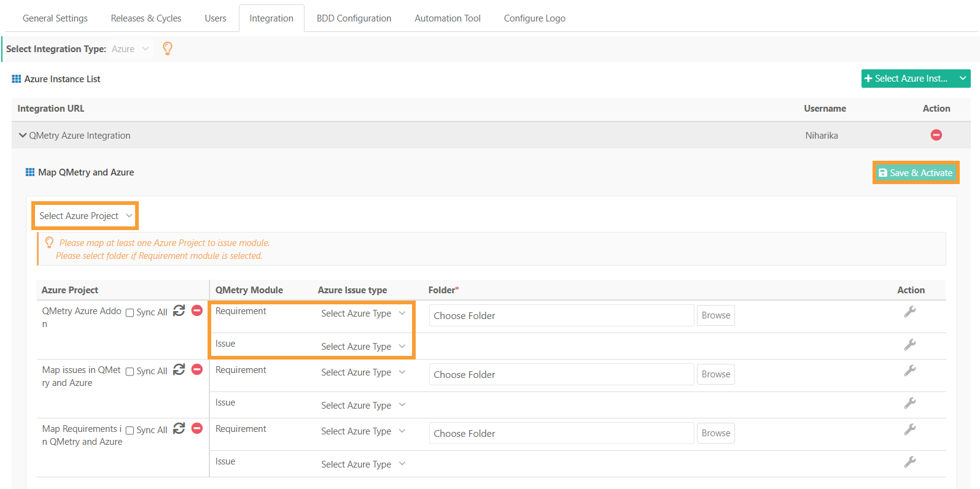Open wrench settings for Map issues Requirement row
The image size is (980, 489).
click(910, 371)
